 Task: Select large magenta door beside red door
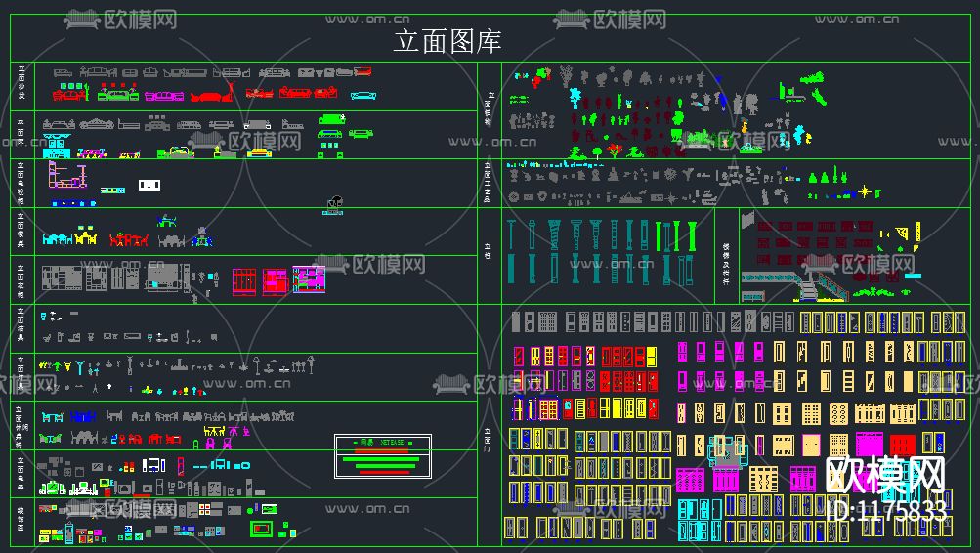click(870, 445)
